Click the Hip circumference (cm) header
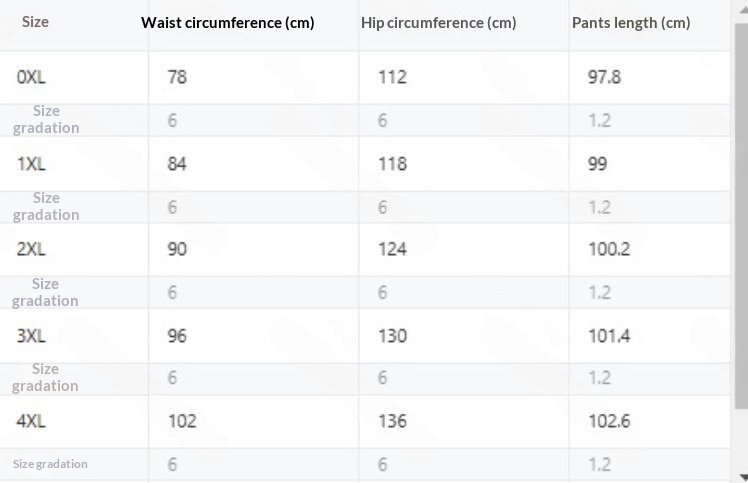 pos(438,22)
